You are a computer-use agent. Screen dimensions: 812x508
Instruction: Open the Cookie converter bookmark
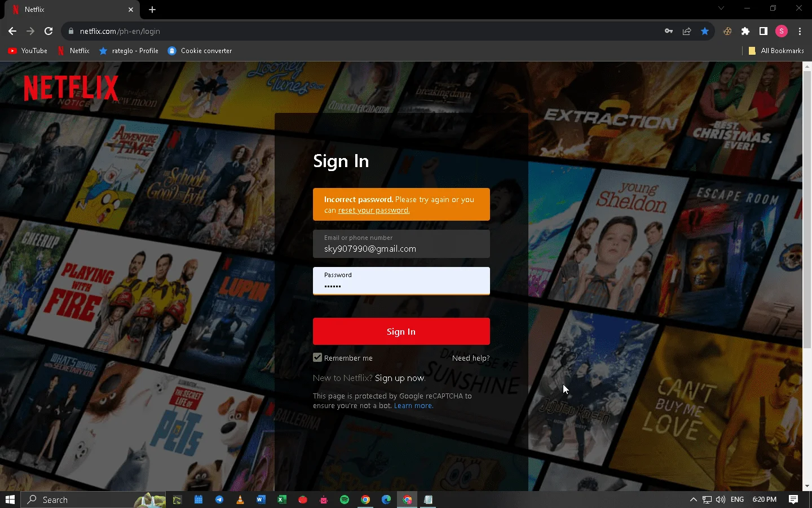coord(200,51)
